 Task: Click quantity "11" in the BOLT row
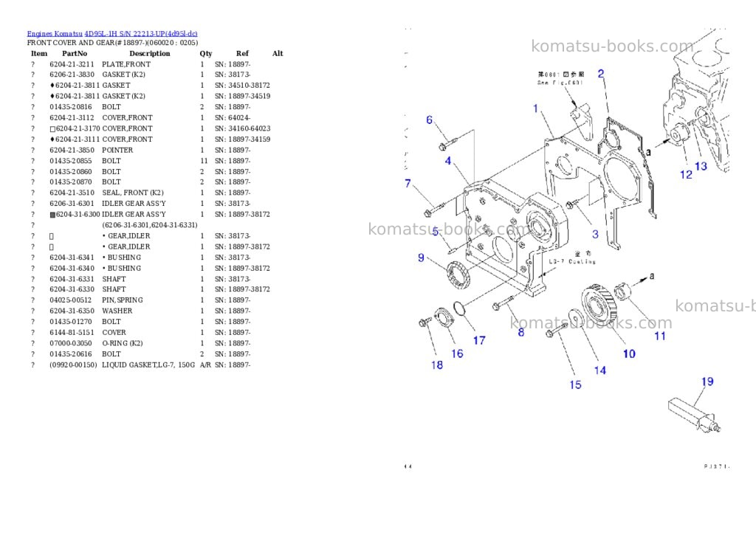tap(204, 161)
